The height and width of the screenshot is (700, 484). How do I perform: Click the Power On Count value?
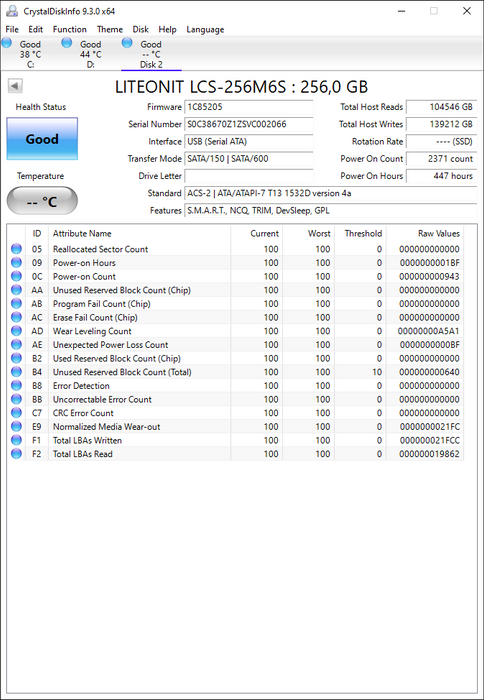[x=441, y=158]
